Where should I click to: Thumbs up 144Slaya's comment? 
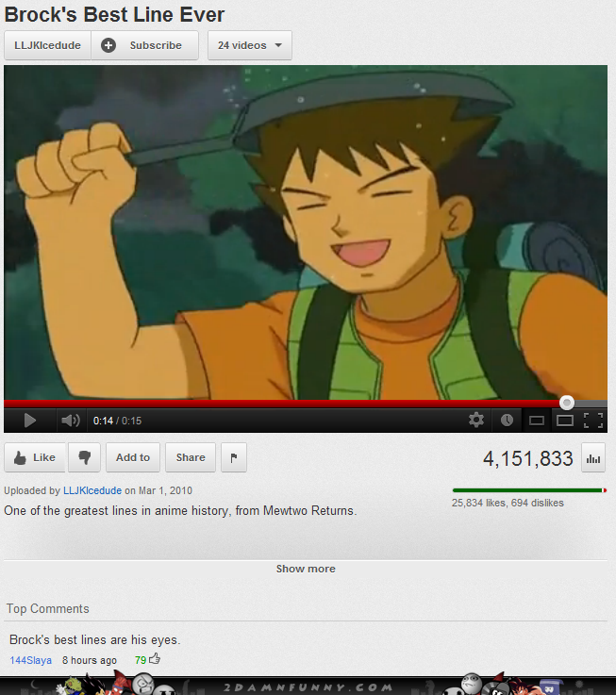(x=155, y=659)
